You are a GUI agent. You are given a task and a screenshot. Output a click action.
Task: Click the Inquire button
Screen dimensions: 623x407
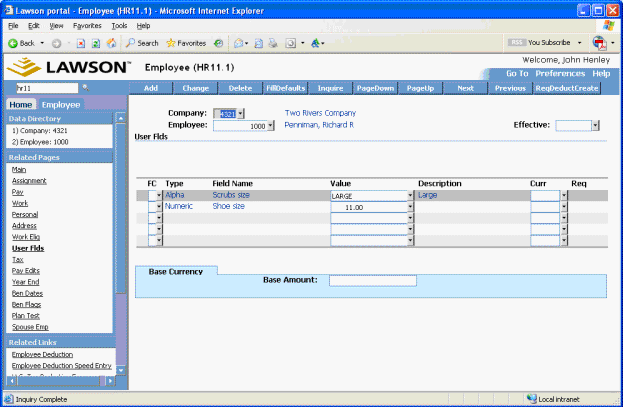pyautogui.click(x=330, y=88)
